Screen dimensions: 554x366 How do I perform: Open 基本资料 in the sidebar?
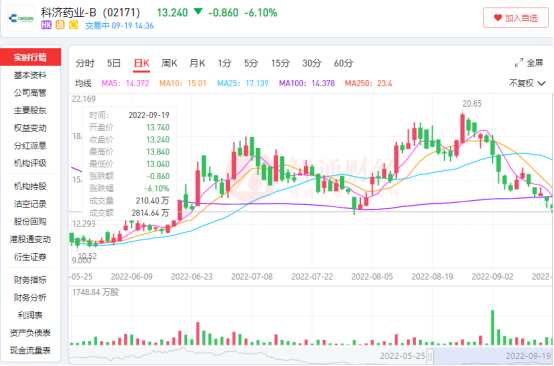tap(30, 75)
